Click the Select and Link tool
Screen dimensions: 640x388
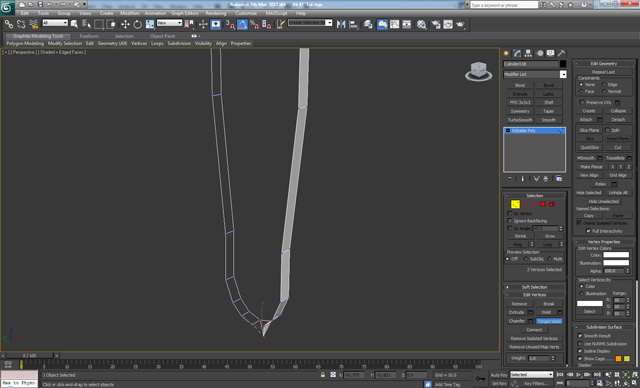point(9,24)
